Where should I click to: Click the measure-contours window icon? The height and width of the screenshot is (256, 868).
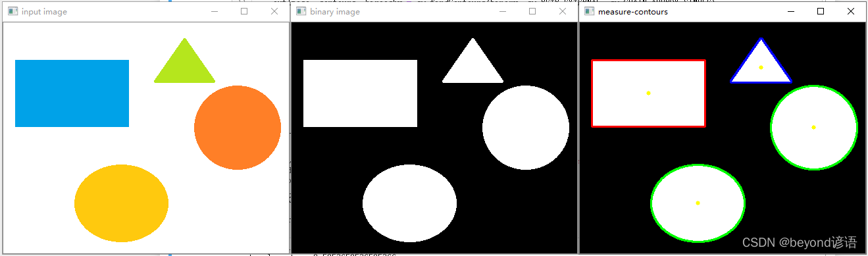pyautogui.click(x=588, y=12)
